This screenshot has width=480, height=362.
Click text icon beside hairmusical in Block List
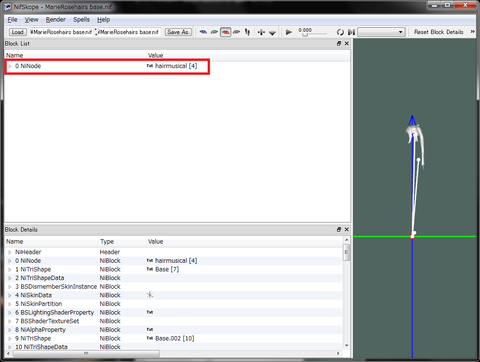click(150, 66)
